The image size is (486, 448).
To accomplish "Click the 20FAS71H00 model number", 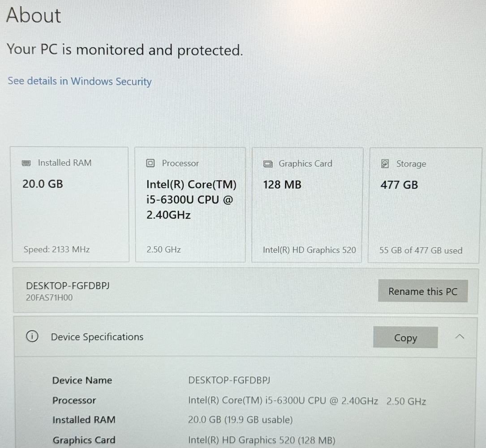I will pyautogui.click(x=49, y=297).
